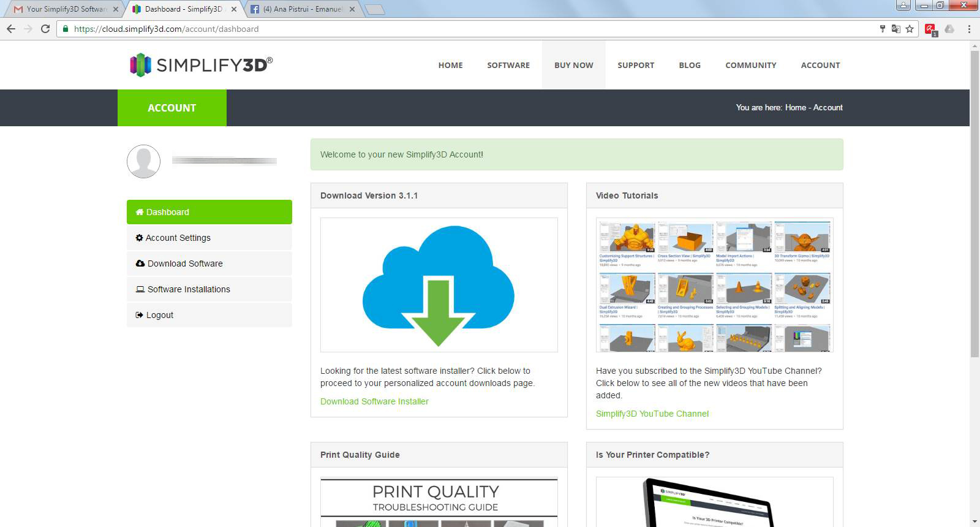Open a new browser tab
980x527 pixels.
pos(374,9)
